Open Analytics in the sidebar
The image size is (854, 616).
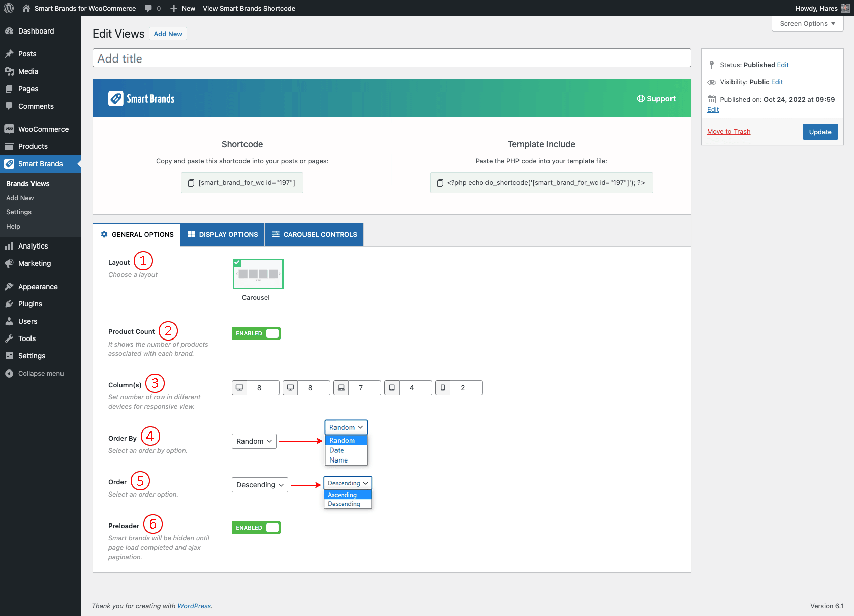[33, 246]
